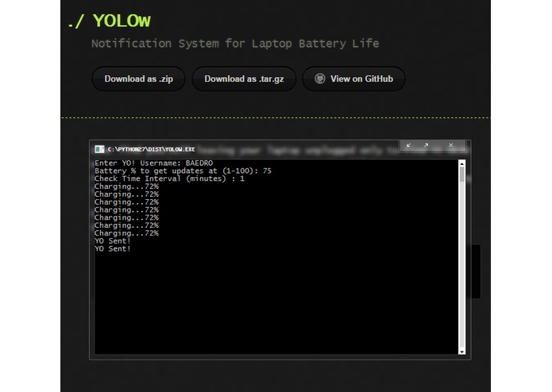The width and height of the screenshot is (552, 392).
Task: Click the 'Enter YO! Username: BAEDRO' line
Action: click(x=153, y=163)
